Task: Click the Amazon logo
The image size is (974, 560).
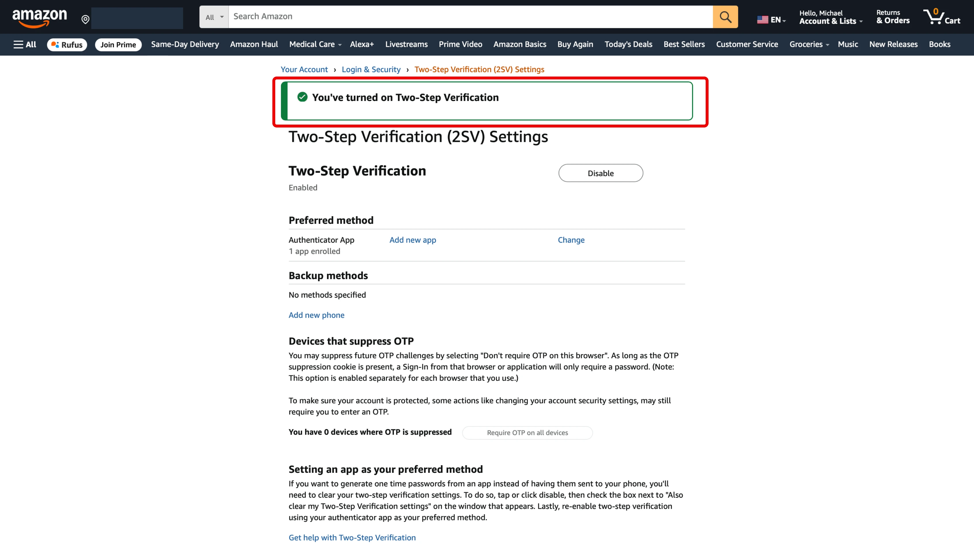Action: click(x=40, y=18)
